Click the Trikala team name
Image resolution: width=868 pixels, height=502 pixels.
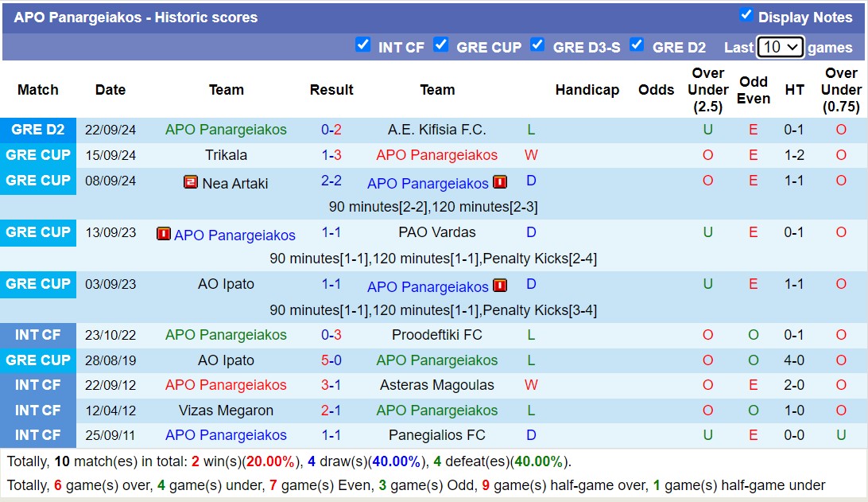coord(227,155)
